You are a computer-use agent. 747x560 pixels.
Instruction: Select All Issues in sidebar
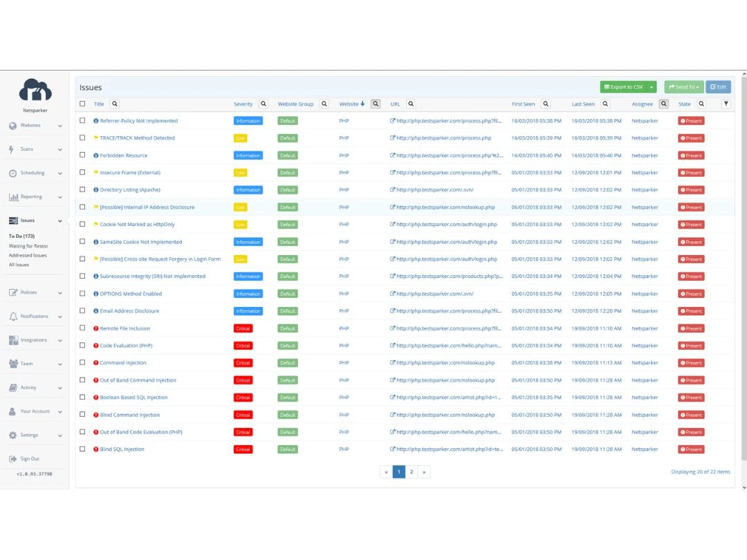pyautogui.click(x=19, y=265)
